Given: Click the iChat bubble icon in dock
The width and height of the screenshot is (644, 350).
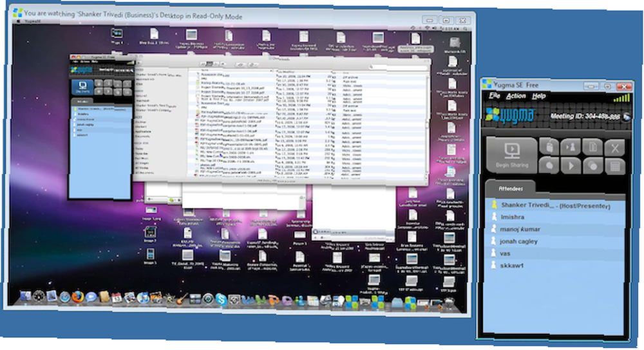Looking at the screenshot, I should pyautogui.click(x=91, y=297).
